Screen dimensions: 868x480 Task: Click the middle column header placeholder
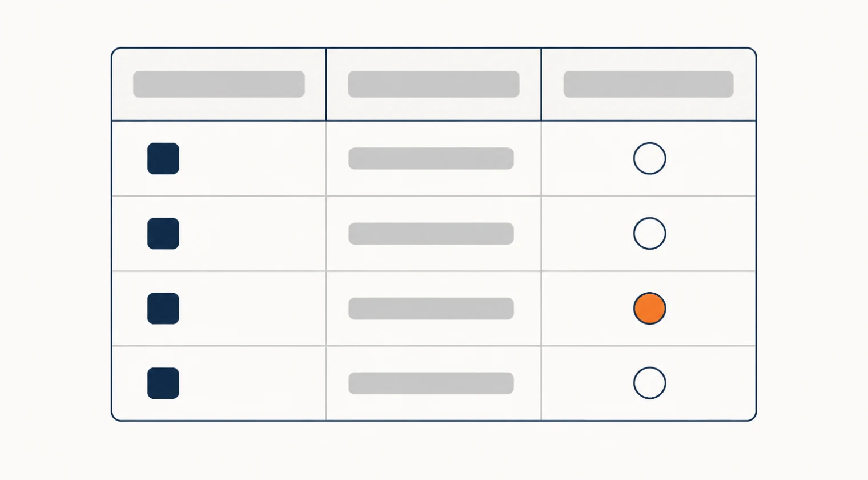click(433, 84)
